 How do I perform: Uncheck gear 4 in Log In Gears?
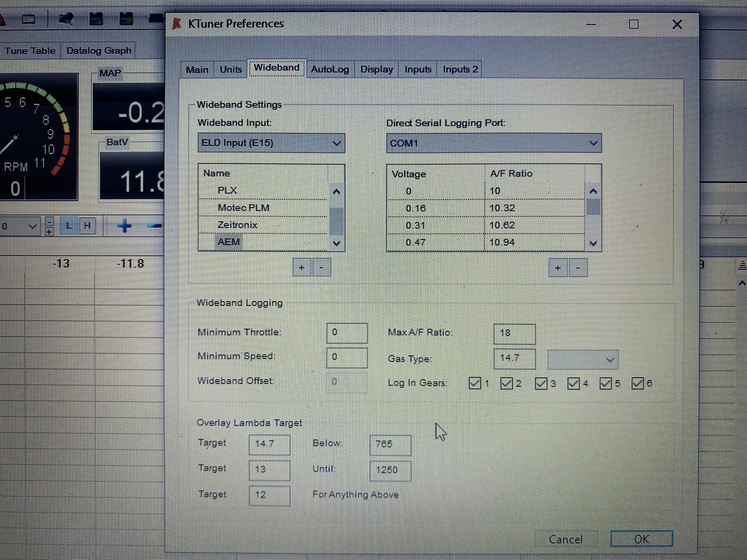[573, 384]
